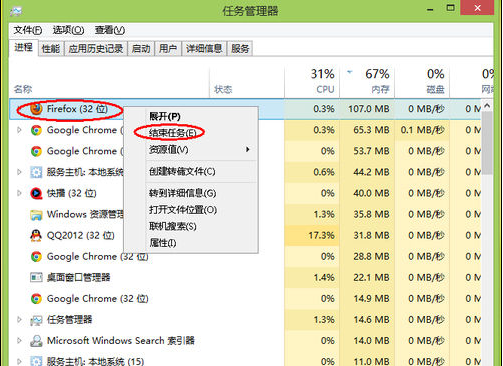503x366 pixels.
Task: Click the 14.0 MB memory cell
Action: (x=367, y=341)
